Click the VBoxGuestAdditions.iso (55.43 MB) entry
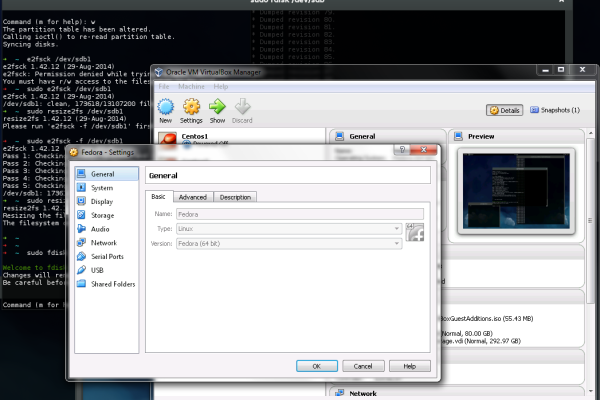Image resolution: width=600 pixels, height=400 pixels. click(x=486, y=318)
